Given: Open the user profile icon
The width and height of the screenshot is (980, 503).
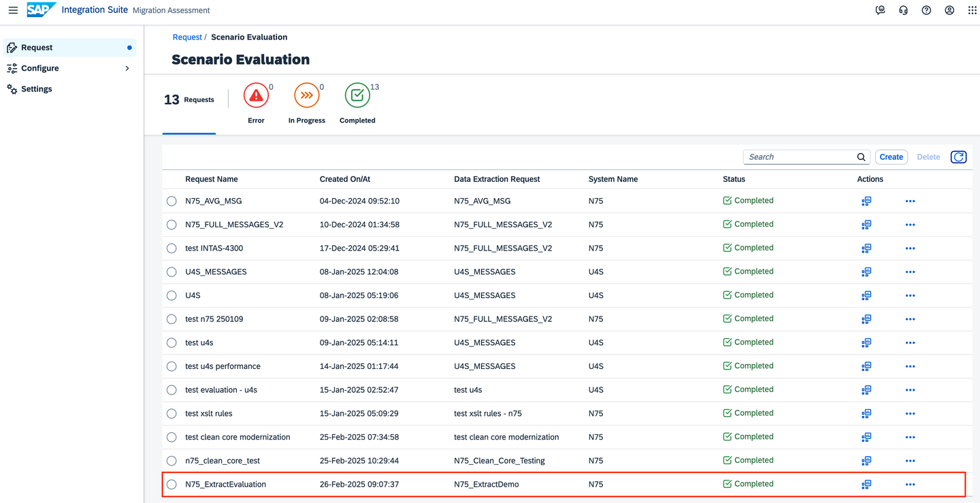Looking at the screenshot, I should [x=949, y=10].
